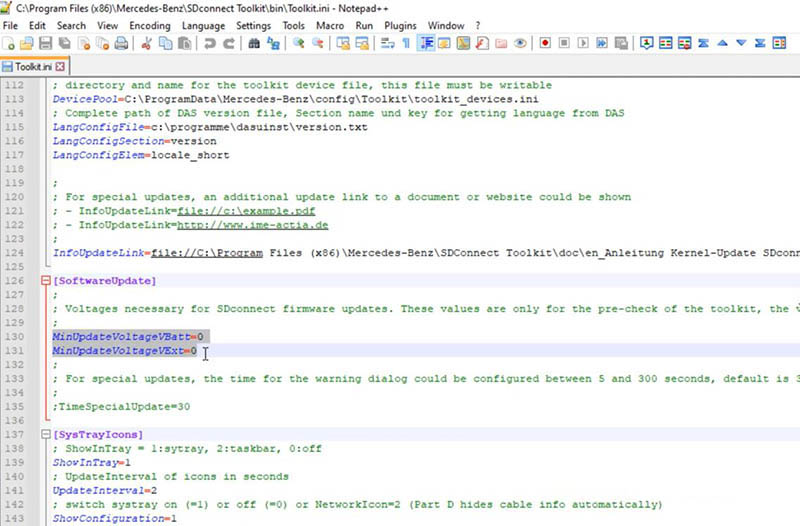This screenshot has width=800, height=526.
Task: Open the Encoding menu
Action: [150, 24]
